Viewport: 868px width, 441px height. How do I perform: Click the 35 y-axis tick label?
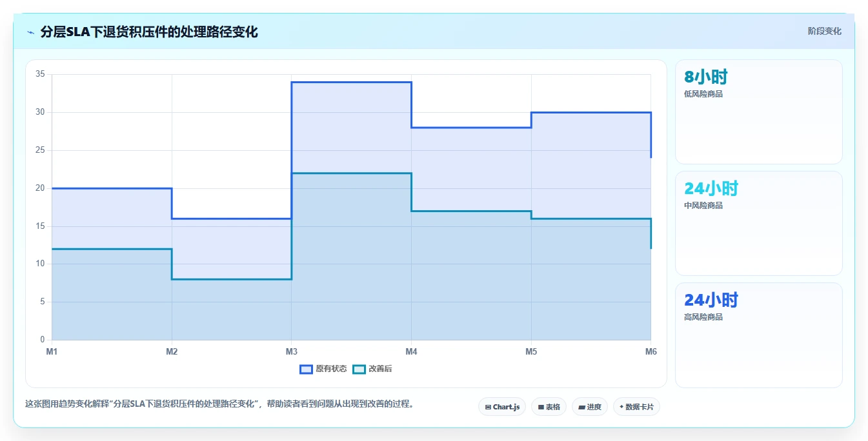40,74
